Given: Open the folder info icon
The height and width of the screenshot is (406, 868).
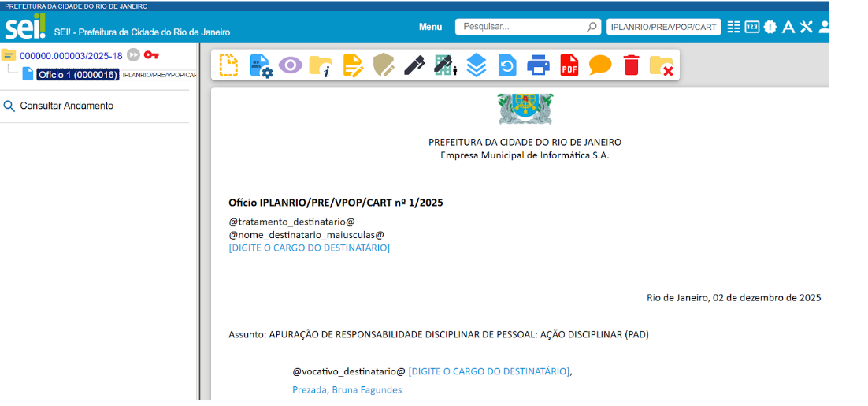Looking at the screenshot, I should click(x=321, y=65).
